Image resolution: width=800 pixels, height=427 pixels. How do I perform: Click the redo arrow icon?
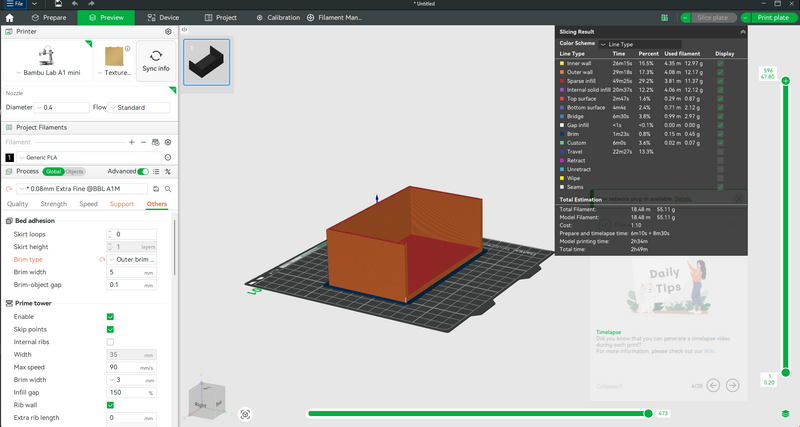(91, 4)
